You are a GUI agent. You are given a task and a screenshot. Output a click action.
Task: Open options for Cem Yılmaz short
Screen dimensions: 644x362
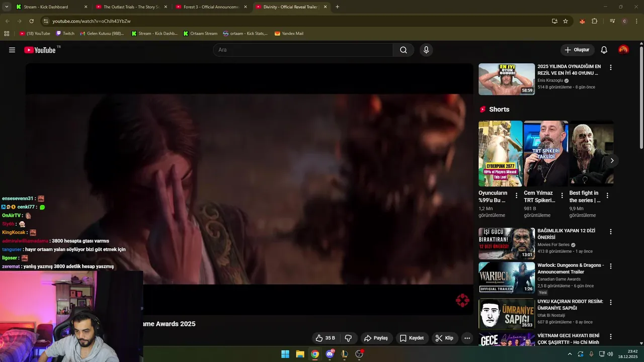(x=562, y=195)
